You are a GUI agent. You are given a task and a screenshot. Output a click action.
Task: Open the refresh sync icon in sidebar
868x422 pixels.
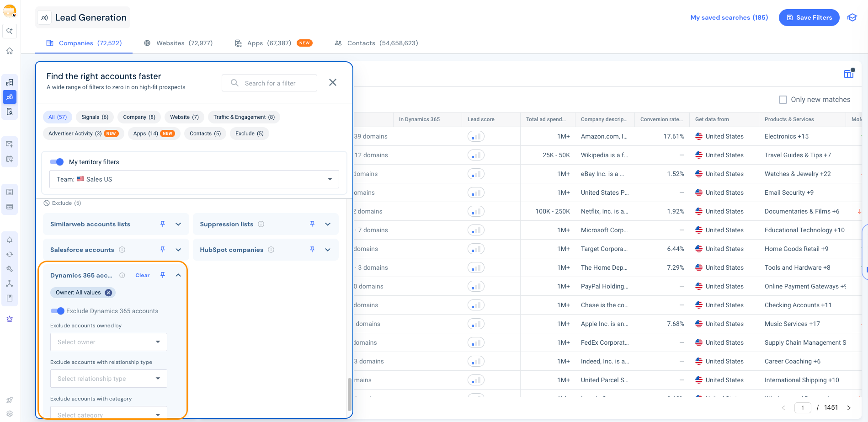pyautogui.click(x=10, y=254)
